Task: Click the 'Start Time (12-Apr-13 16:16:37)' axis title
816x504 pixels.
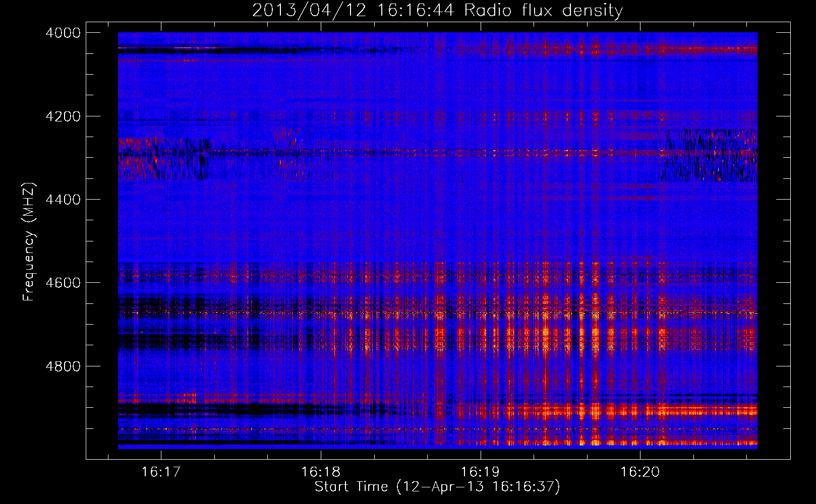Action: tap(437, 487)
